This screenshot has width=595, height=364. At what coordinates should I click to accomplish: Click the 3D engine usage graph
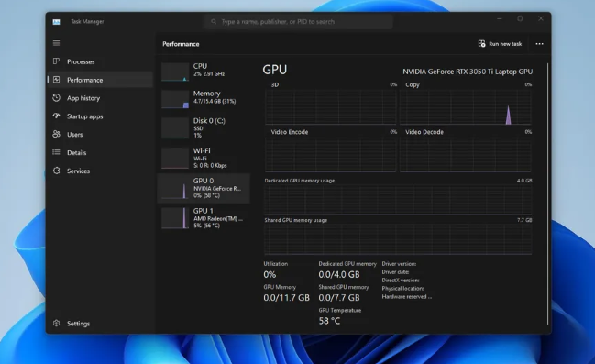pos(331,107)
